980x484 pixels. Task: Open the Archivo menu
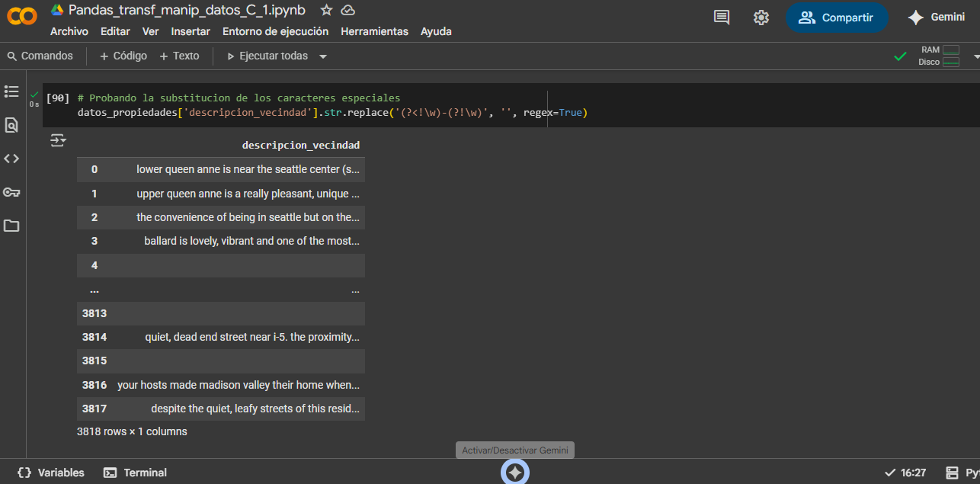tap(69, 31)
